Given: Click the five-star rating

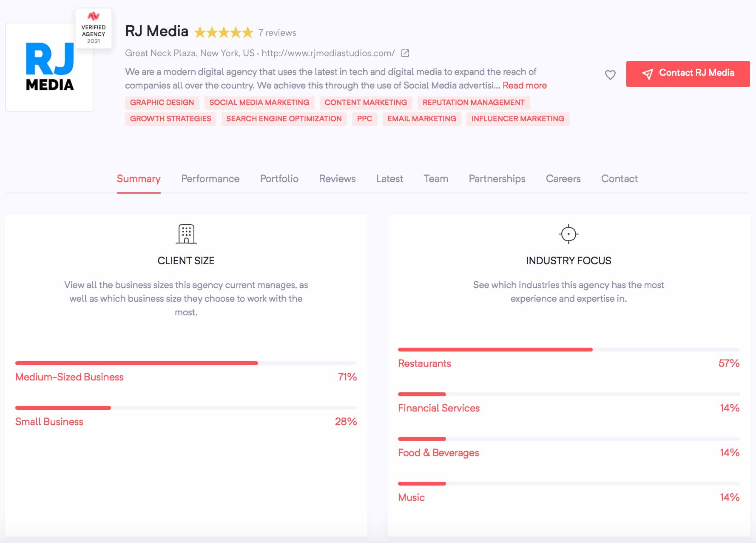Looking at the screenshot, I should tap(224, 32).
